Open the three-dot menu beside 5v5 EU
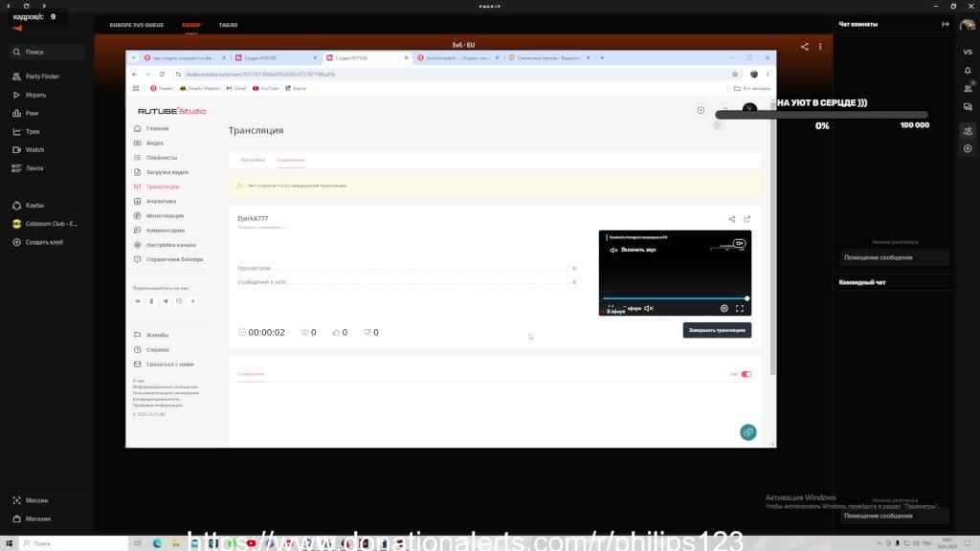Viewport: 980px width, 551px height. click(820, 46)
